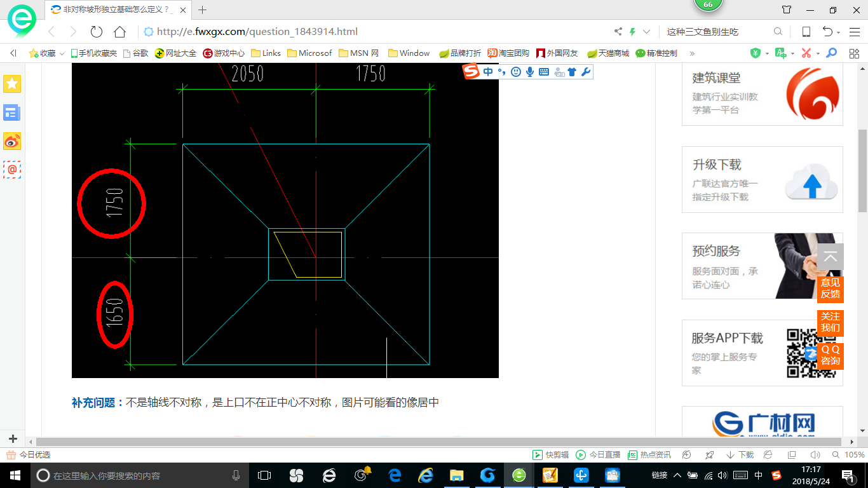Open Sogou toolbox wrench icon

point(586,72)
